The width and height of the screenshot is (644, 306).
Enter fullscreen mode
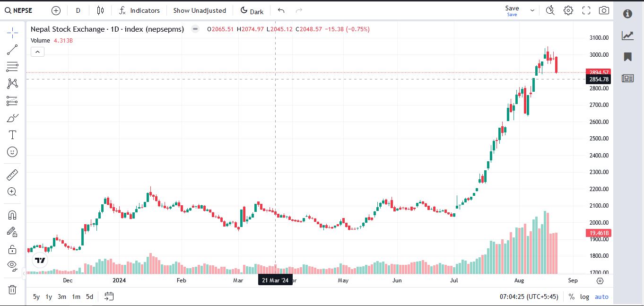(x=586, y=10)
